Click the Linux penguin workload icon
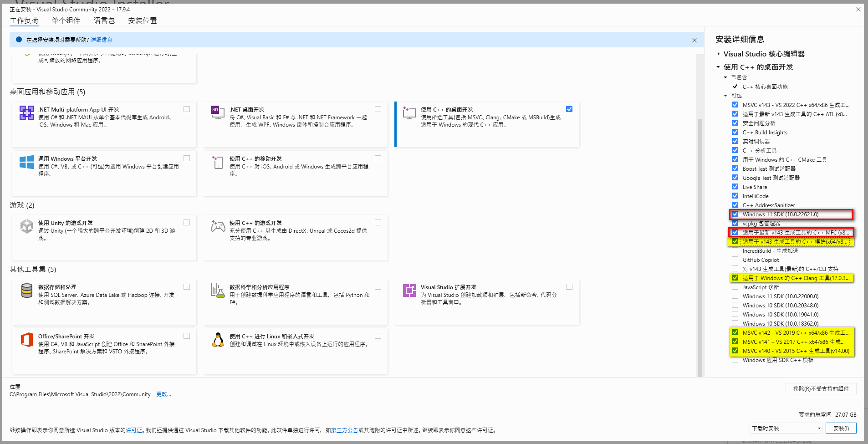The height and width of the screenshot is (444, 868). (218, 340)
